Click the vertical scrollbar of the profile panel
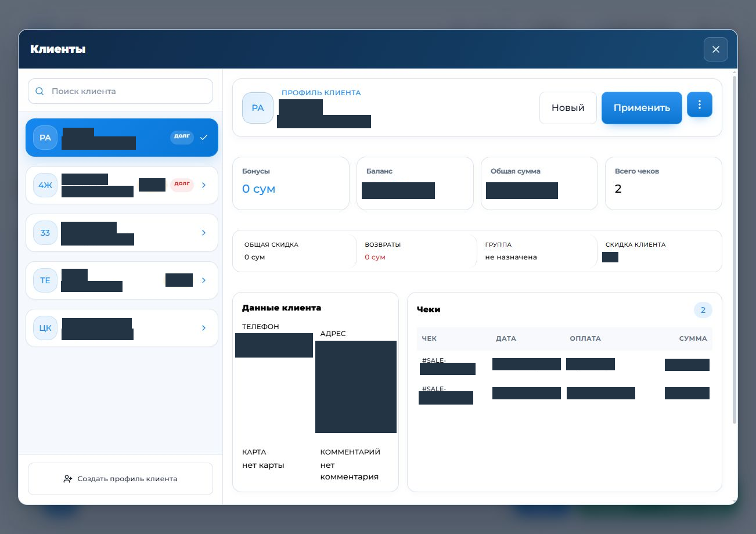This screenshot has height=534, width=756. (735, 250)
